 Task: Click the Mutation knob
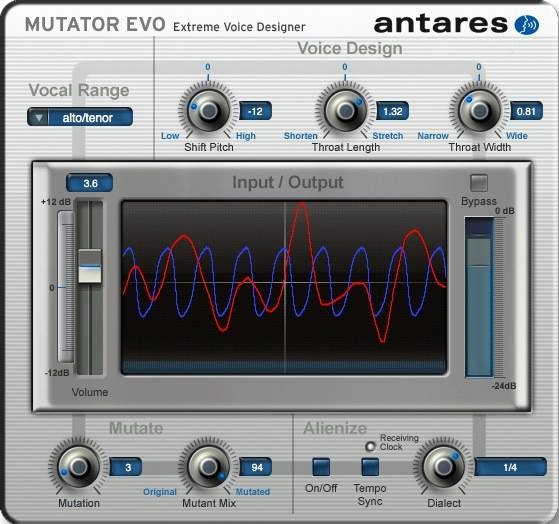[x=79, y=466]
